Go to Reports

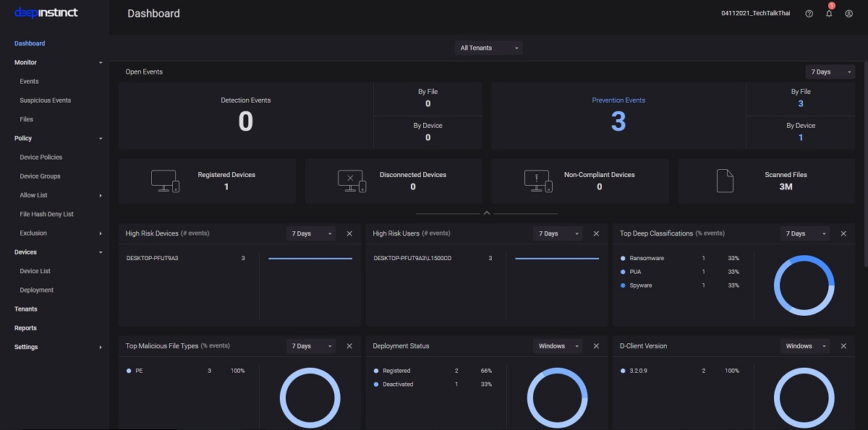(25, 328)
